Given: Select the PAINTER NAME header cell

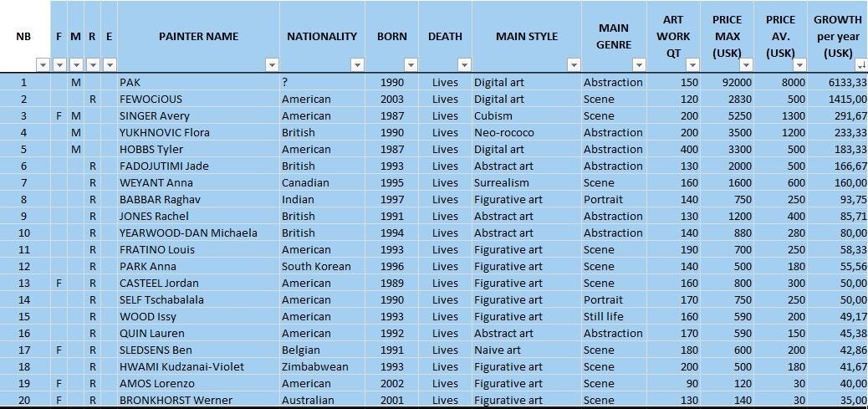Looking at the screenshot, I should tap(198, 36).
